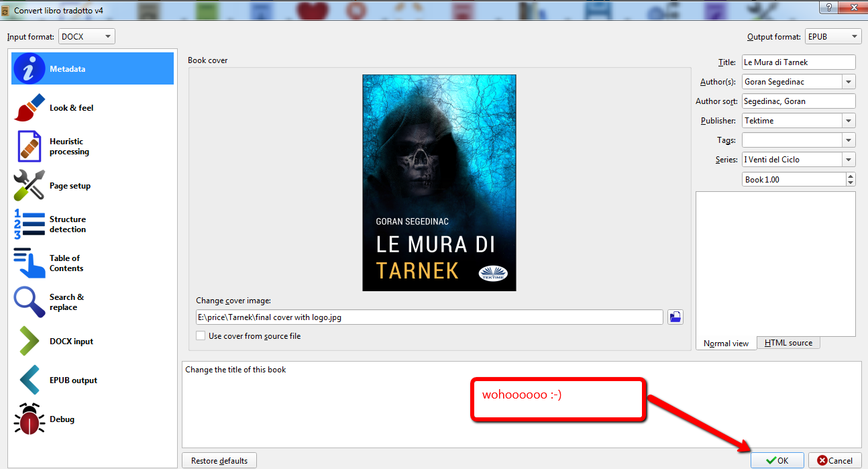This screenshot has width=868, height=469.
Task: Select Heuristic processing section label
Action: click(69, 146)
